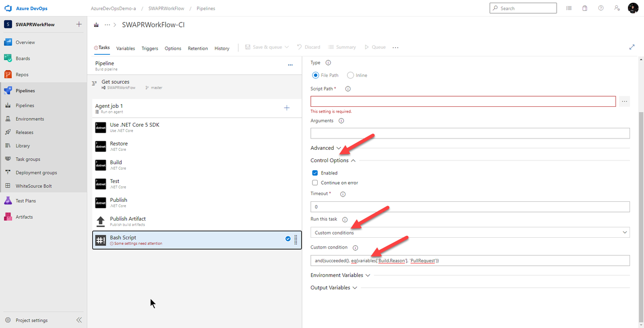Open breadcrumb ellipsis before SWAPRWorkFlow-CI
644x328 pixels.
[x=107, y=25]
